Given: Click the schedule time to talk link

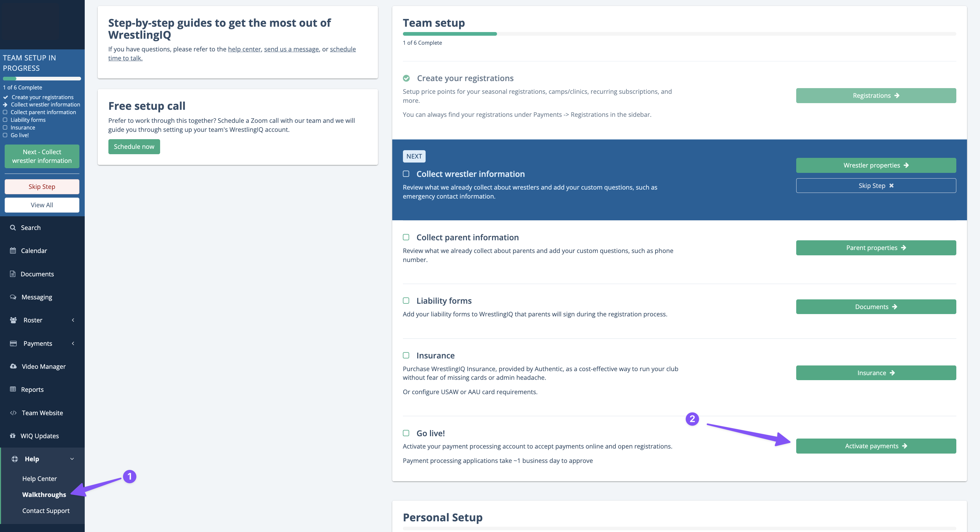Looking at the screenshot, I should (x=232, y=54).
